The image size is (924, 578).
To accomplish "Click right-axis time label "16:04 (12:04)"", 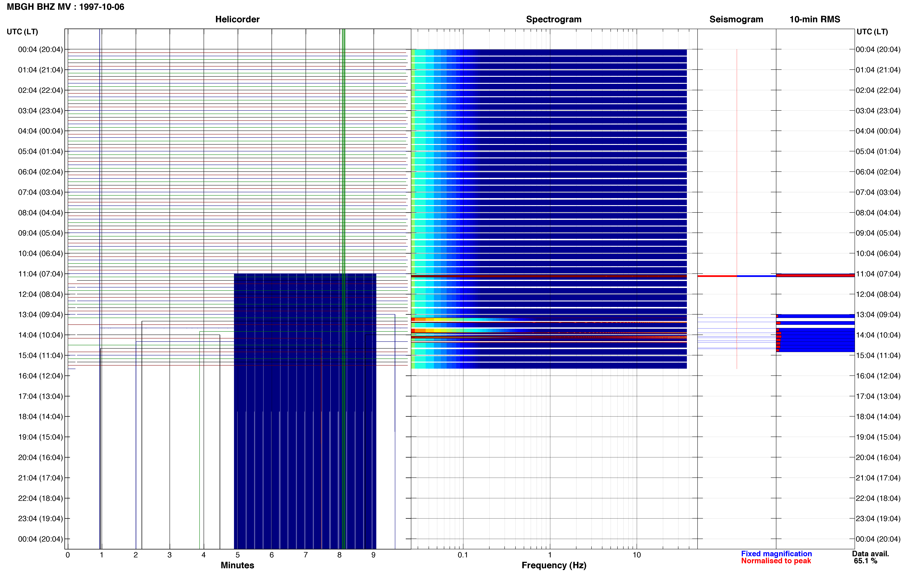I will point(878,376).
